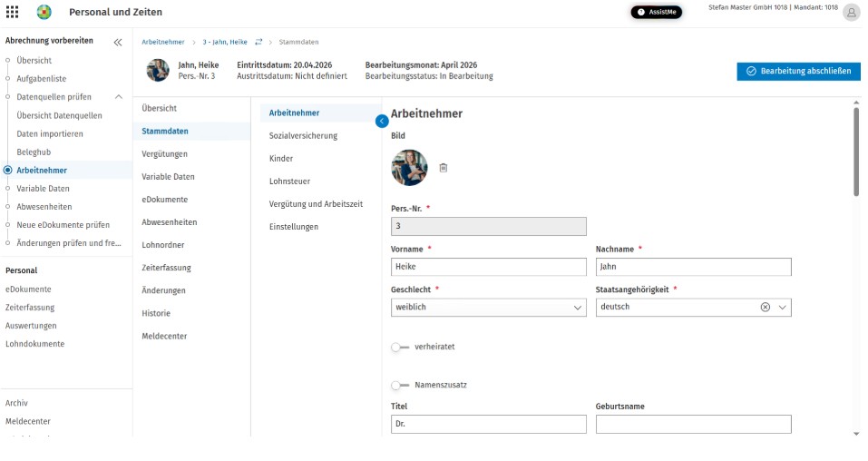
Task: Open Zeiterfassung under Personal
Action: [30, 308]
